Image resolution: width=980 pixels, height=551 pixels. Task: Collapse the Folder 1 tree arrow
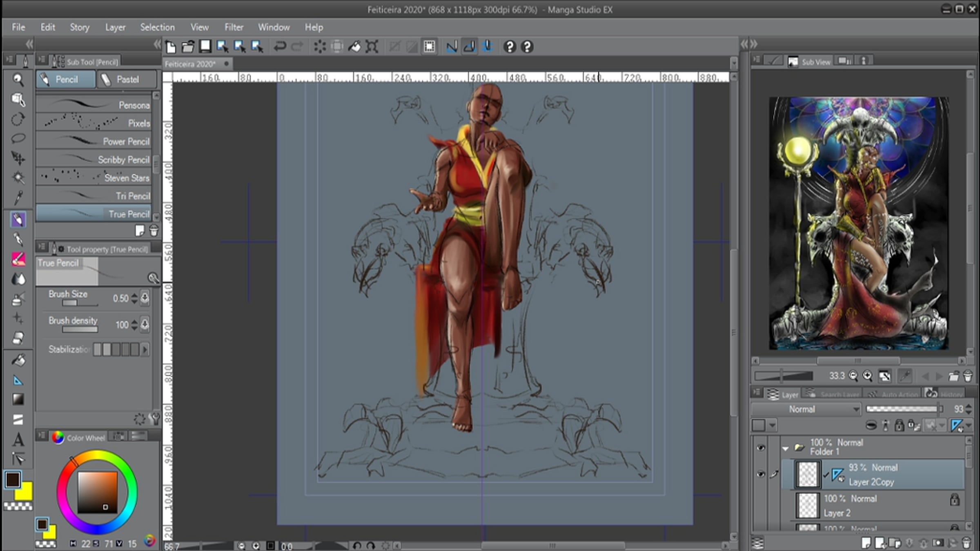pos(785,449)
